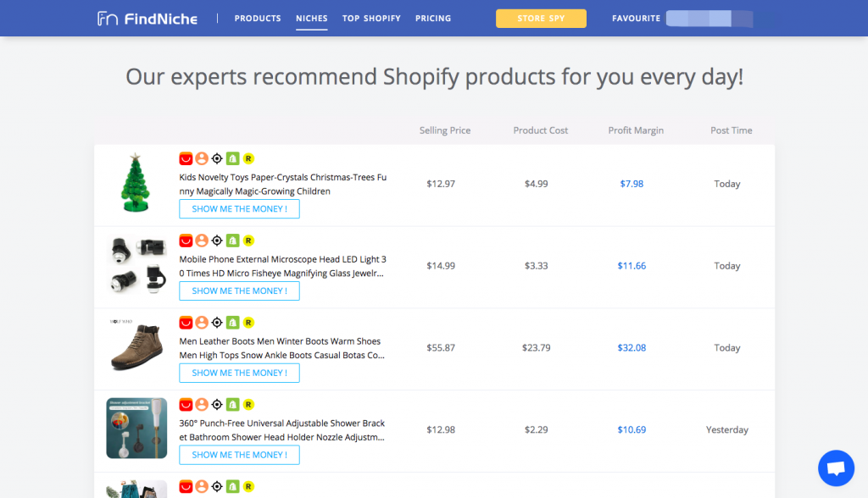The width and height of the screenshot is (868, 498).
Task: Click target icon for Men Leather Boots
Action: (217, 323)
